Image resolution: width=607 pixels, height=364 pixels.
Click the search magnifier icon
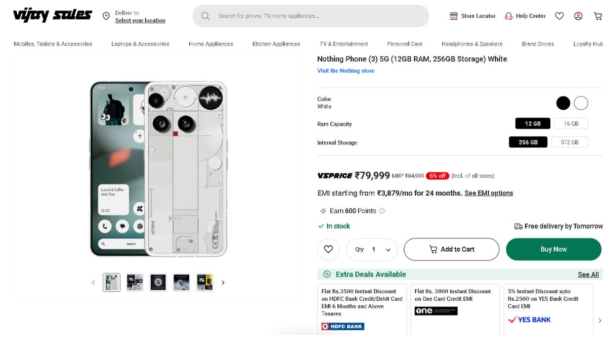[205, 16]
